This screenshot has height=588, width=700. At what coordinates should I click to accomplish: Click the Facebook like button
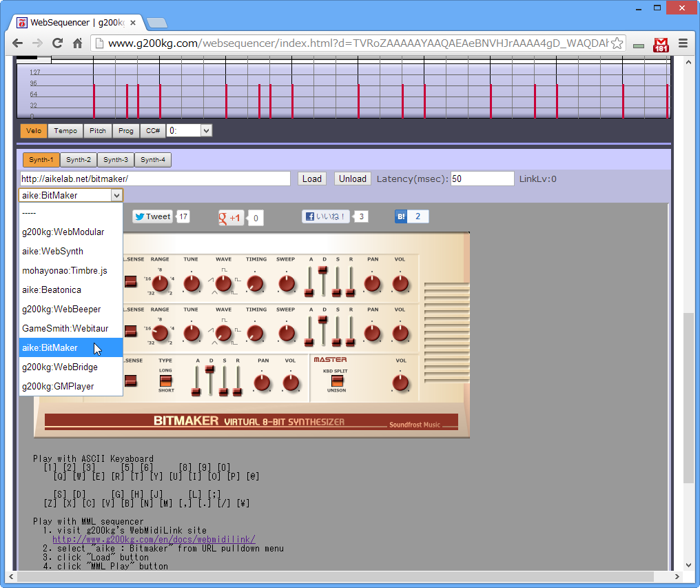[x=325, y=216]
